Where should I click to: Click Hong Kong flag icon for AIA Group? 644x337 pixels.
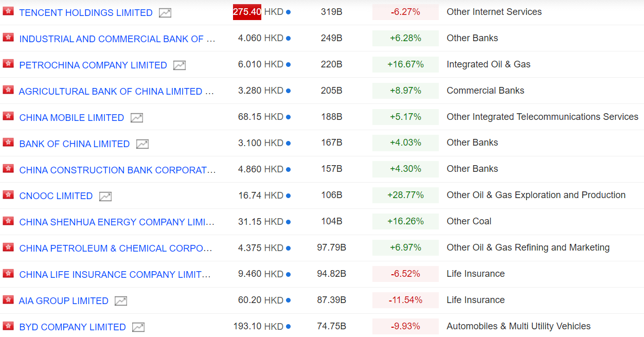coord(8,299)
